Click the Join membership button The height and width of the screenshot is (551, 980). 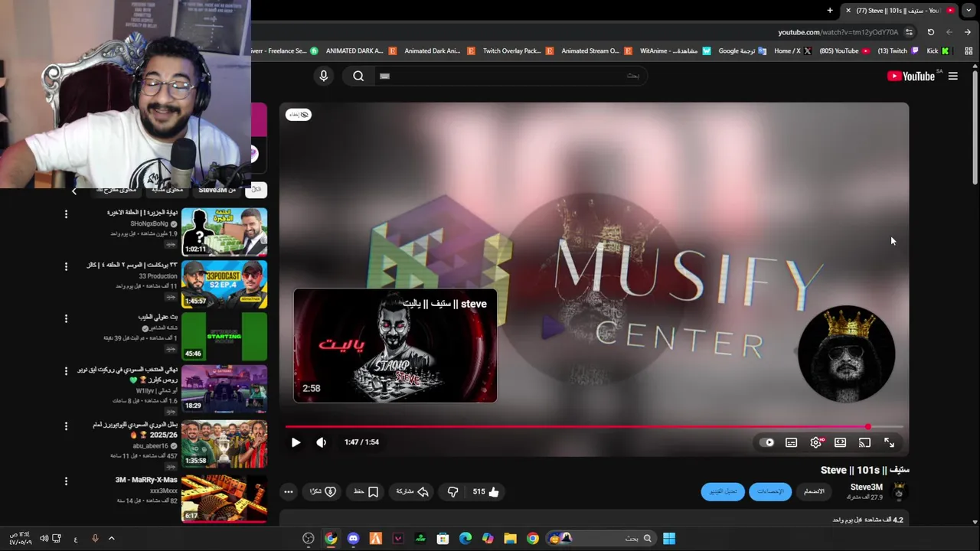point(814,491)
